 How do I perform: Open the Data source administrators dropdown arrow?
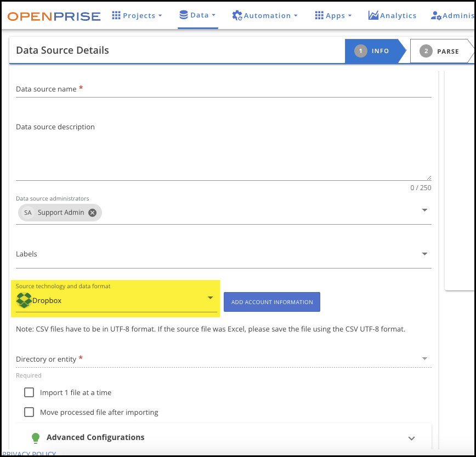[424, 210]
